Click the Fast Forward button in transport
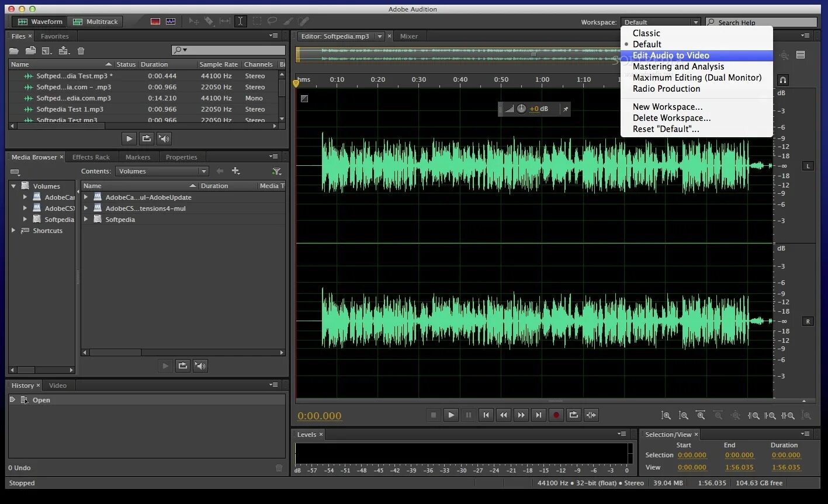This screenshot has height=504, width=828. (521, 415)
